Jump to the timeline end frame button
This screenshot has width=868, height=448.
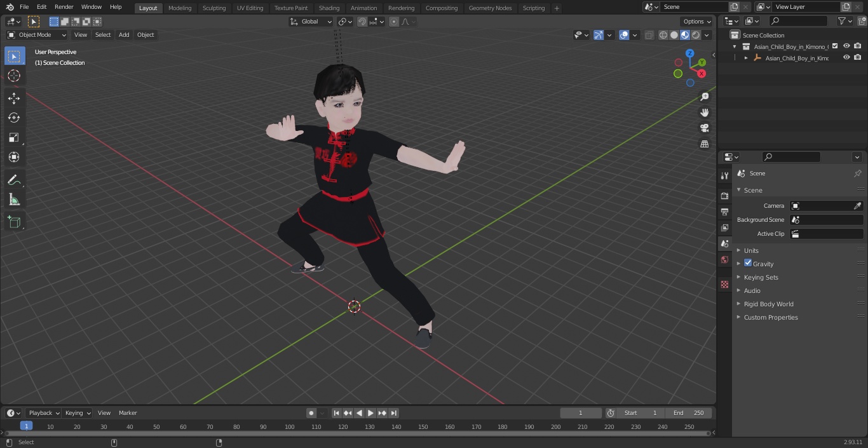pos(394,413)
